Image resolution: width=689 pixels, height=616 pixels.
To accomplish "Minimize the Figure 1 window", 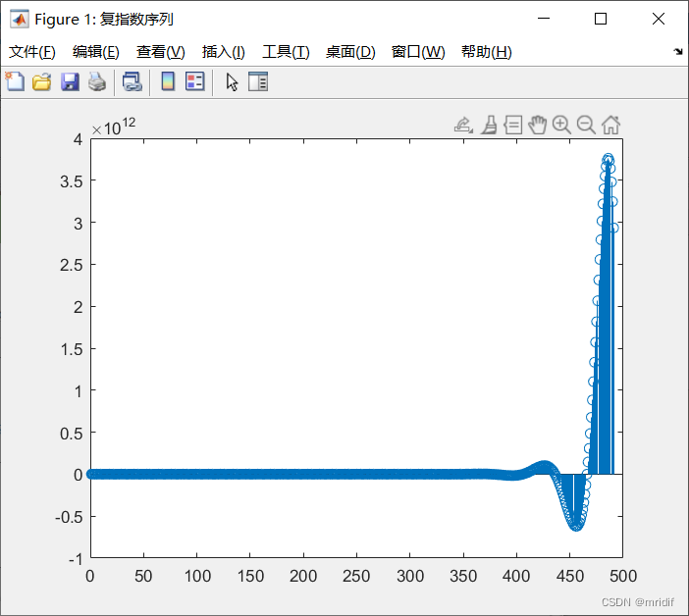I will 544,19.
